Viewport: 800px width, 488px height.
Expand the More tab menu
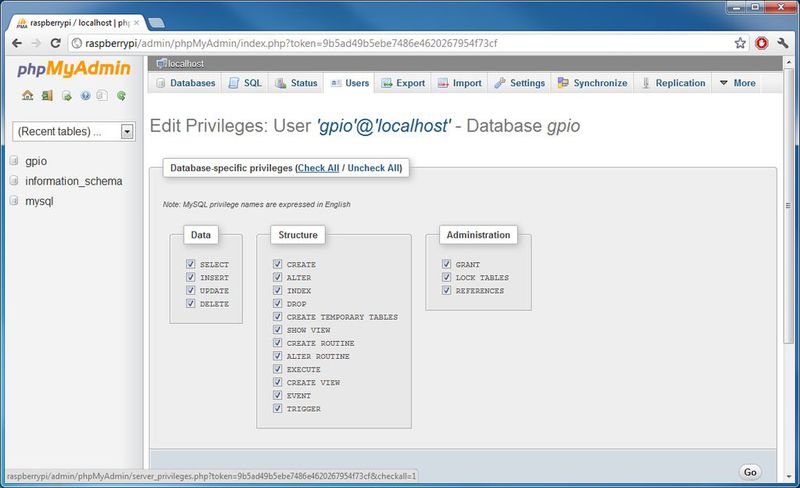tap(737, 83)
